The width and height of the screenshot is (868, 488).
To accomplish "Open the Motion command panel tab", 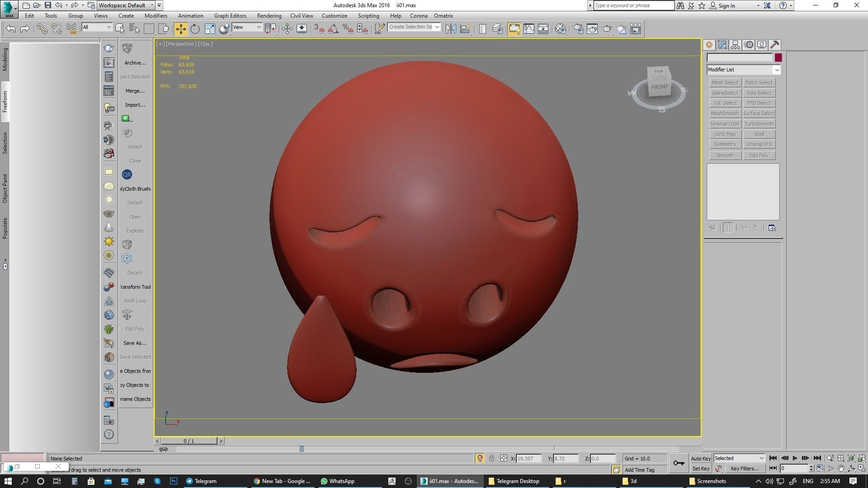I will (749, 45).
